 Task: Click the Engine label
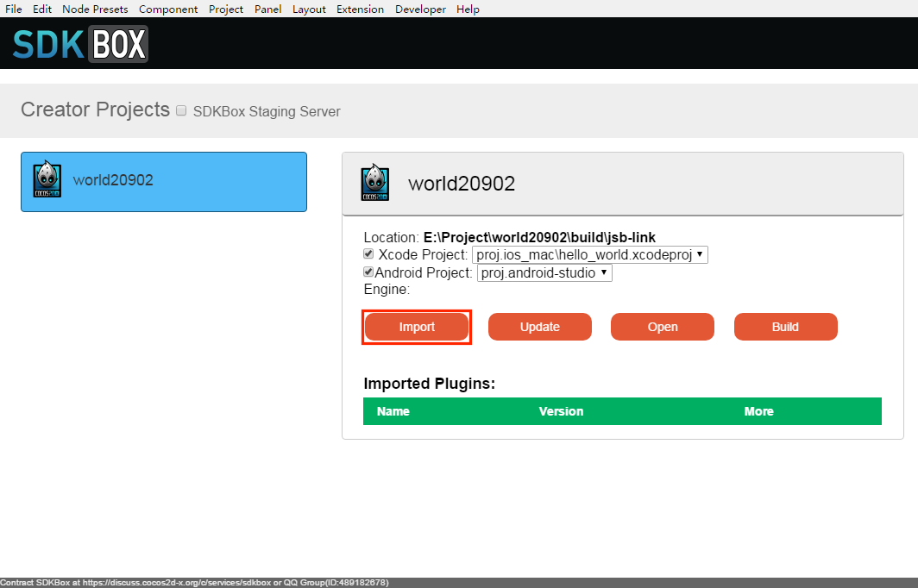(x=387, y=289)
